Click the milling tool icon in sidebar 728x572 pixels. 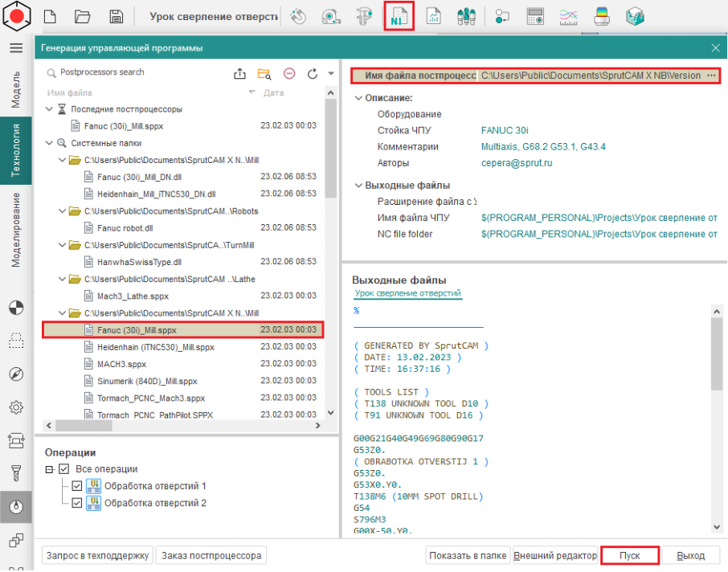[x=15, y=472]
